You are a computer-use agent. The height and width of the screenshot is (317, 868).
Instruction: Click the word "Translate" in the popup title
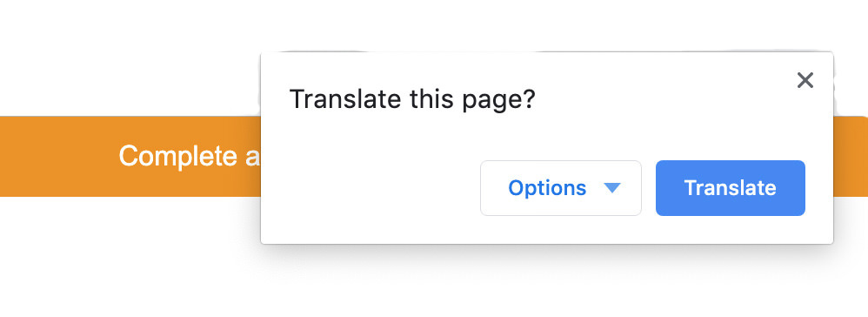tap(345, 99)
